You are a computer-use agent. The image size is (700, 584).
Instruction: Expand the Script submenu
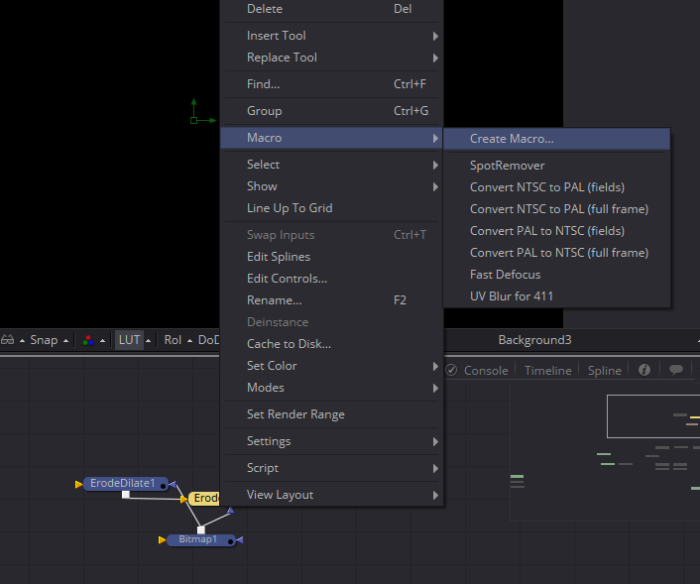pos(332,468)
